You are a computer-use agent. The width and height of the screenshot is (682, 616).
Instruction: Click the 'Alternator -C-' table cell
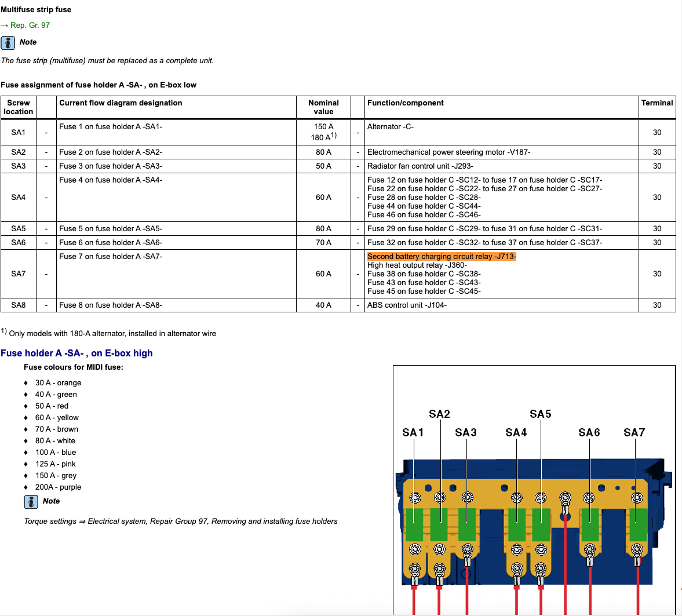[x=391, y=127]
